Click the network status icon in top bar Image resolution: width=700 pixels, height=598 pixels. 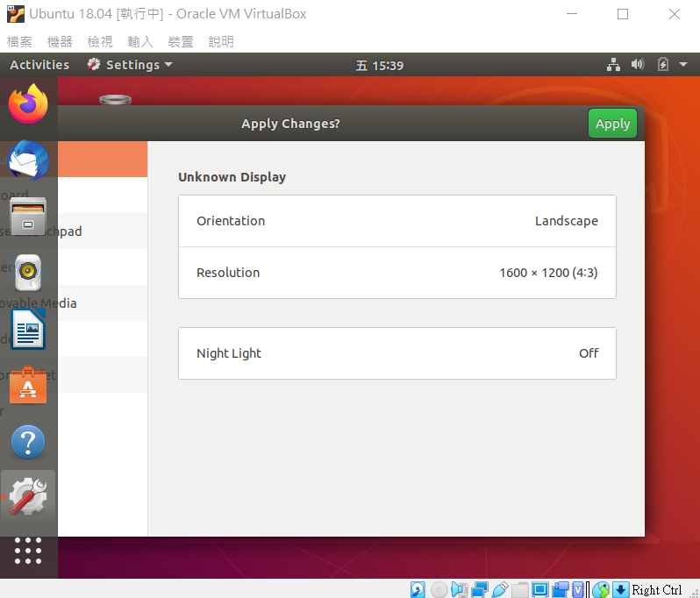click(x=613, y=65)
